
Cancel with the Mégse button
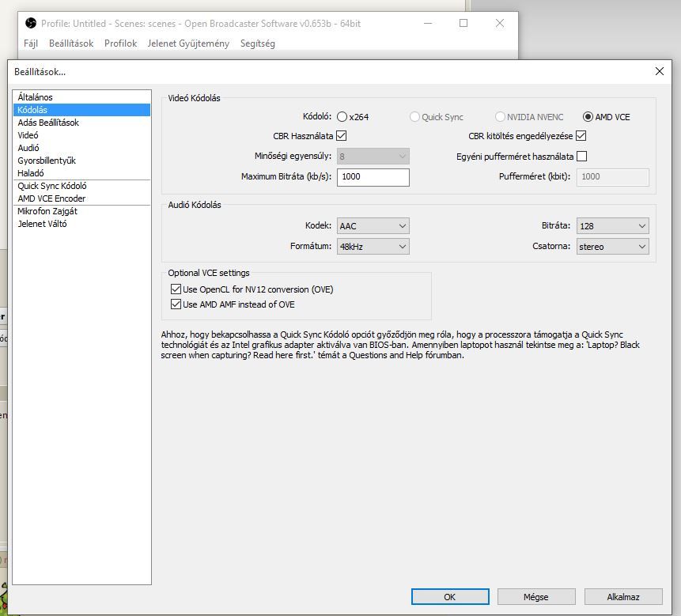pos(536,597)
